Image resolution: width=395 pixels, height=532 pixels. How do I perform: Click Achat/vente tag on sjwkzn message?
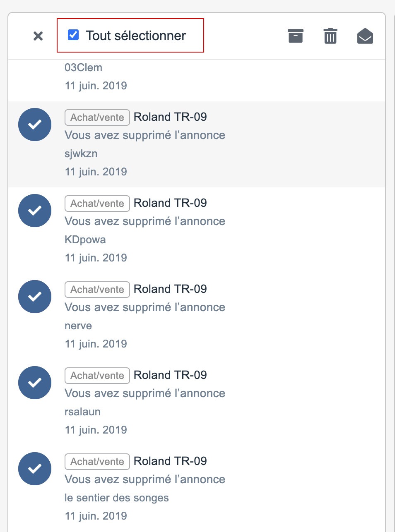(x=97, y=117)
